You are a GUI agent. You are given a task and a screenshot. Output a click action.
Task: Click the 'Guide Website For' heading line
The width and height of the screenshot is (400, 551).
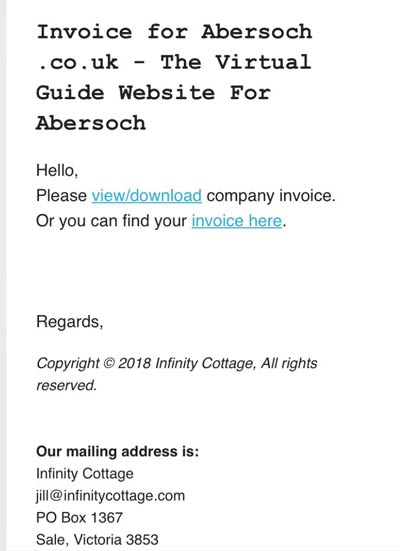pos(154,93)
